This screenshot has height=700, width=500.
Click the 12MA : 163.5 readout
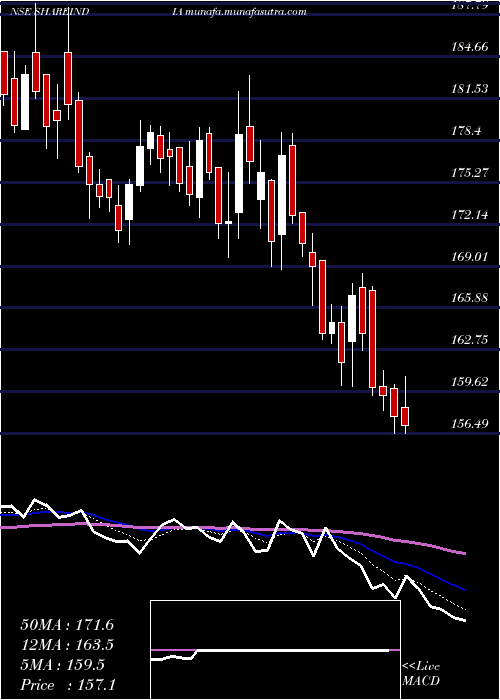(67, 645)
